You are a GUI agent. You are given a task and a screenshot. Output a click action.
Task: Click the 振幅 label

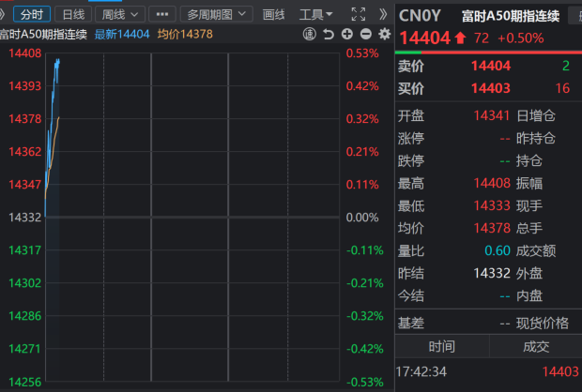point(529,184)
